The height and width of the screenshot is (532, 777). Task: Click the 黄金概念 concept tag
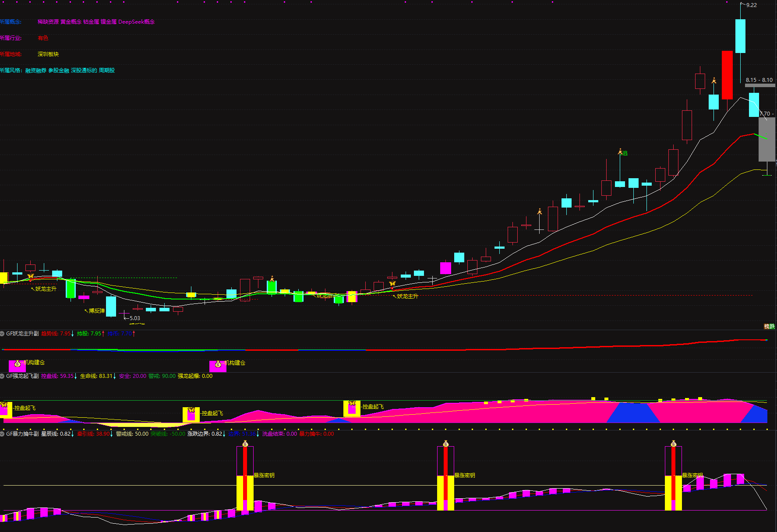point(71,22)
